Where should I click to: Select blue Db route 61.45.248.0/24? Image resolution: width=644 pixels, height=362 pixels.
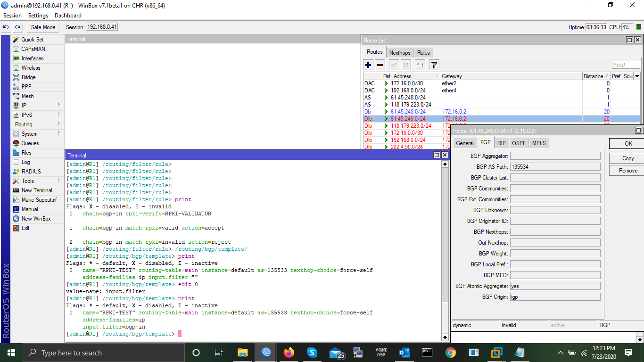[502, 112]
